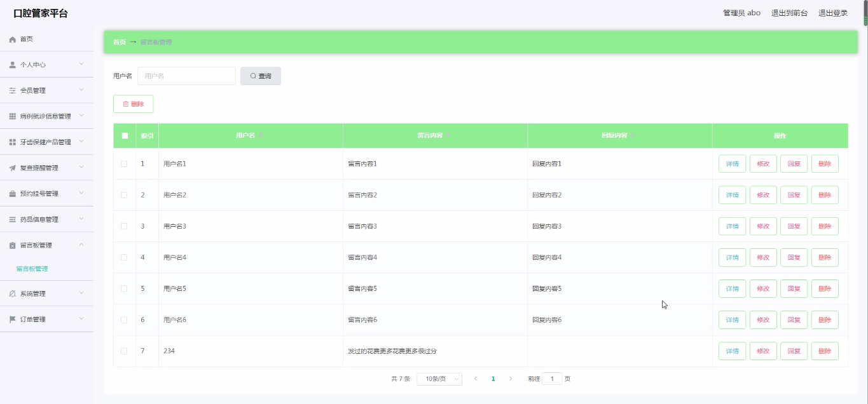Open the 留言板管理 submenu item
Image resolution: width=868 pixels, height=404 pixels.
pyautogui.click(x=32, y=269)
